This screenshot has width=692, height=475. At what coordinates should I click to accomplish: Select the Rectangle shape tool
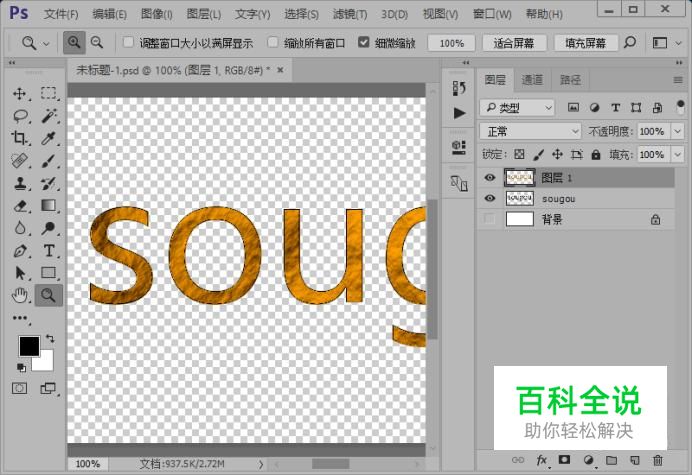click(49, 273)
